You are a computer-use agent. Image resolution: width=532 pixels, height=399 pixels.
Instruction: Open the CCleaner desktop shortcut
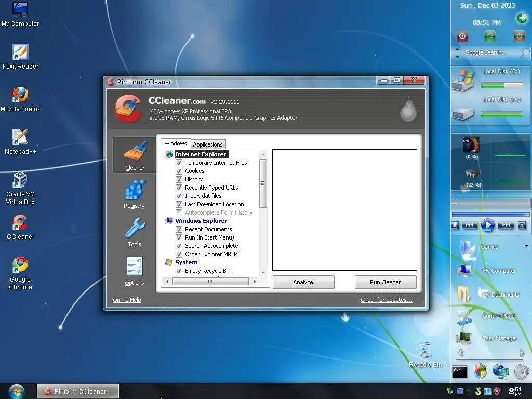[20, 227]
